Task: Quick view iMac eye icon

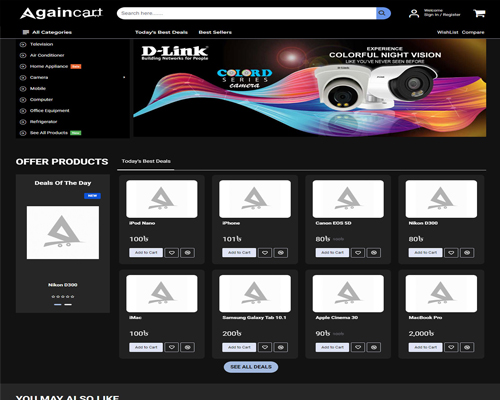Action: (188, 347)
